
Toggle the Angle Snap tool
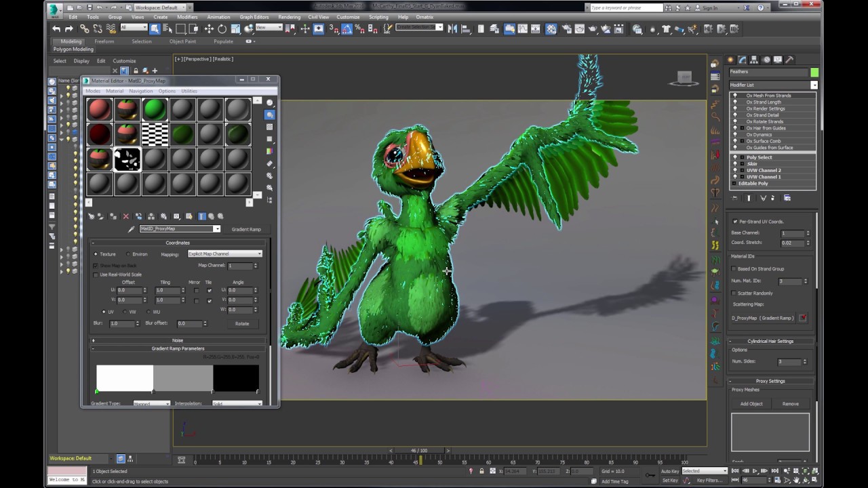tap(347, 28)
